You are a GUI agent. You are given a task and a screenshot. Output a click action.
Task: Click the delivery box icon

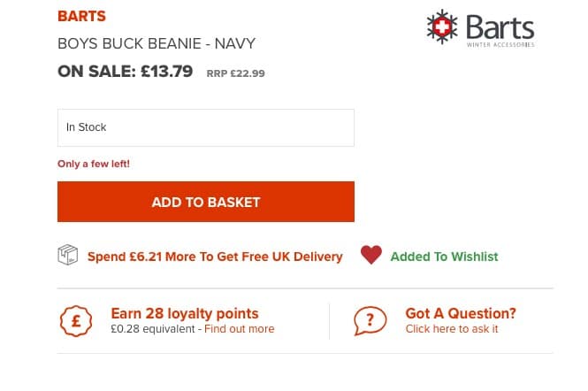(x=68, y=255)
